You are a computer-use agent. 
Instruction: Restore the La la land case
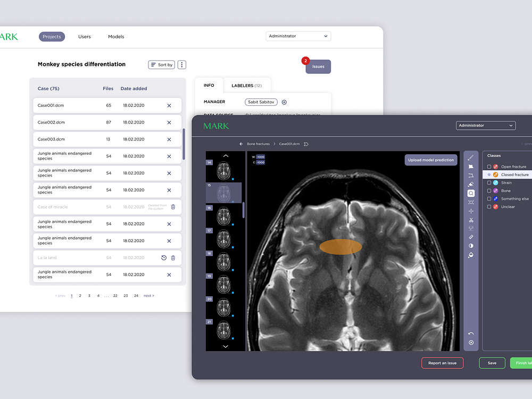pyautogui.click(x=164, y=258)
